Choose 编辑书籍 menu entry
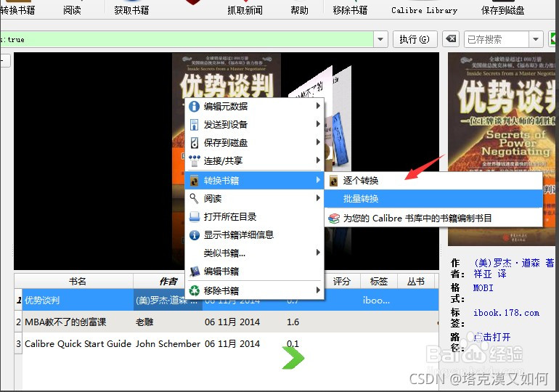 (254, 271)
